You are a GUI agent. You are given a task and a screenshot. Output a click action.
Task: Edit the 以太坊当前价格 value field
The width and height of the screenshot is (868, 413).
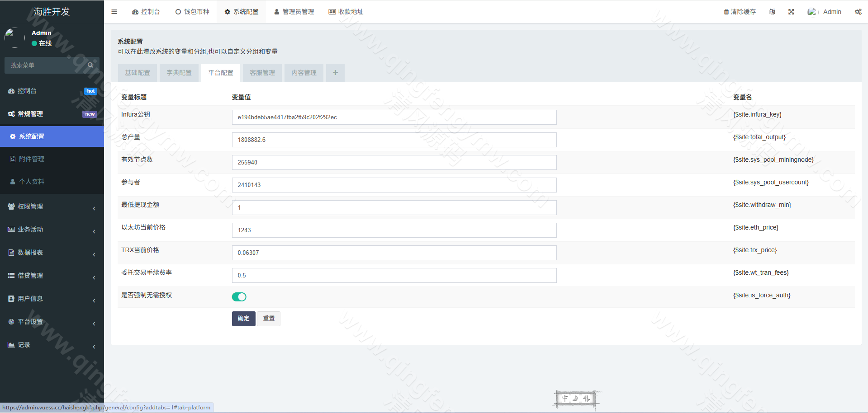(394, 230)
